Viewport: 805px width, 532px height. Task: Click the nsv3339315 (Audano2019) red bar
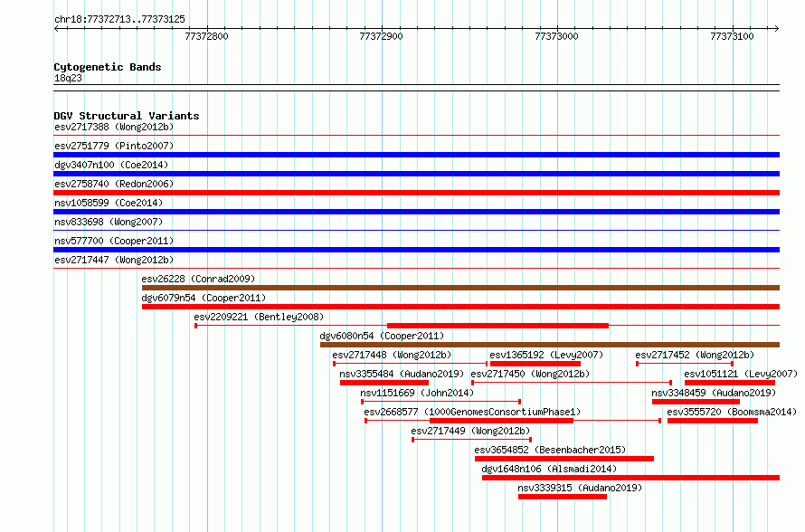click(563, 497)
